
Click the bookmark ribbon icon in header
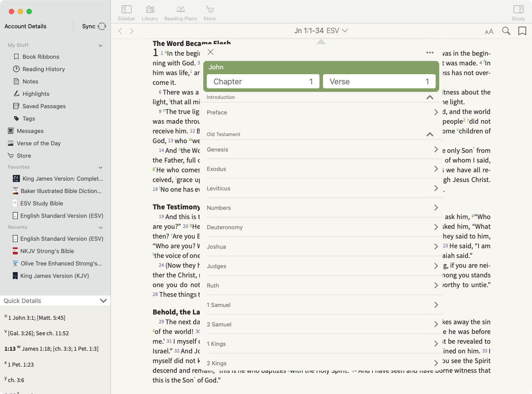click(x=522, y=31)
